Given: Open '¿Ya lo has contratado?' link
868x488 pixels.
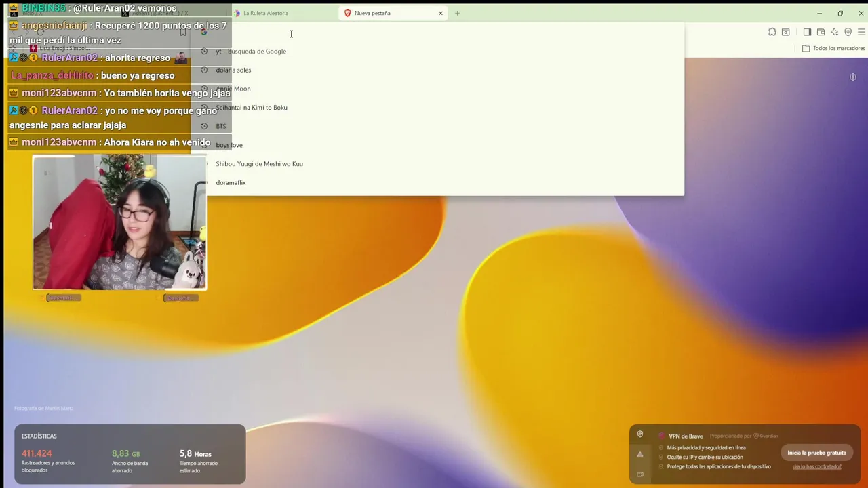Looking at the screenshot, I should point(816,466).
